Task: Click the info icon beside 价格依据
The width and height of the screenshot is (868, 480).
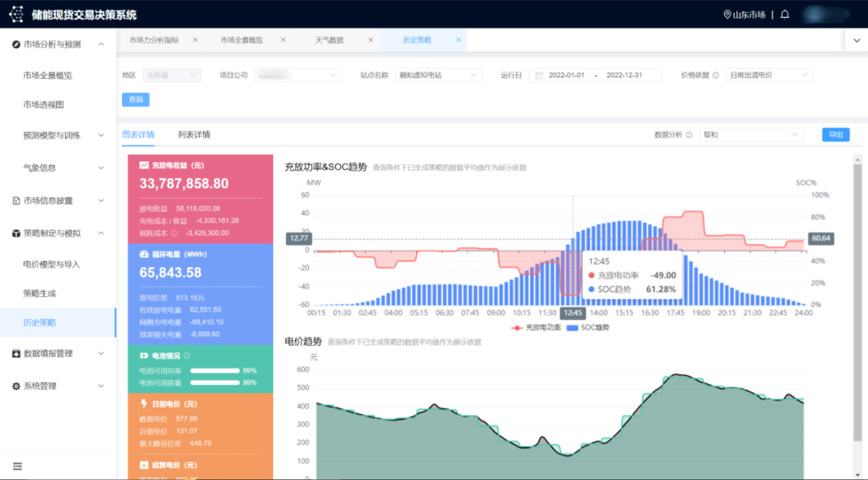Action: pyautogui.click(x=715, y=75)
